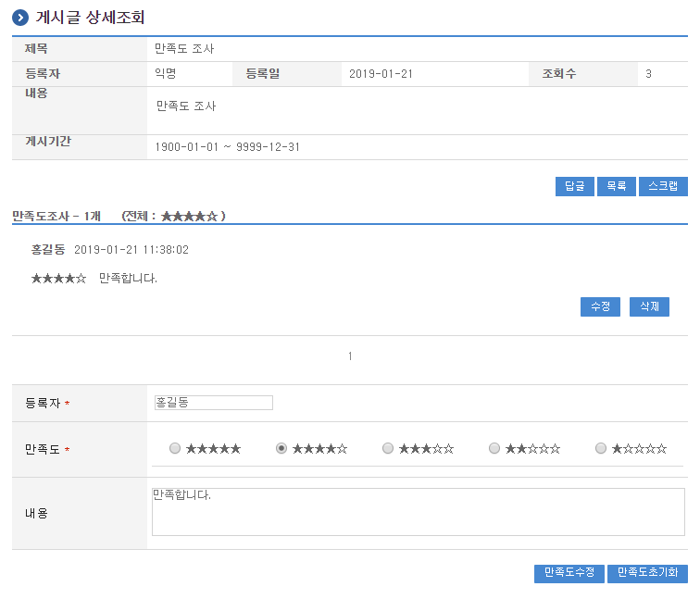Pick the two-star 만족도 radio option
This screenshot has width=700, height=599.
pos(494,448)
